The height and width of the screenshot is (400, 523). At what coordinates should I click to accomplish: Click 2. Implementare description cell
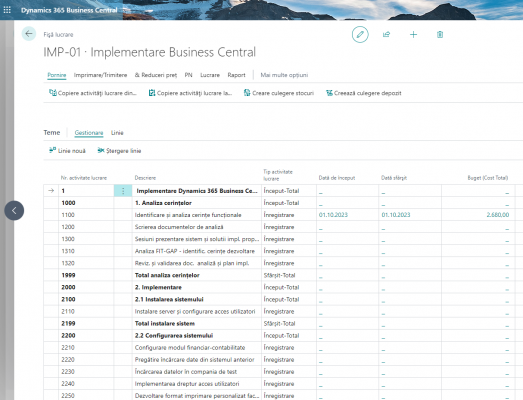(x=197, y=287)
